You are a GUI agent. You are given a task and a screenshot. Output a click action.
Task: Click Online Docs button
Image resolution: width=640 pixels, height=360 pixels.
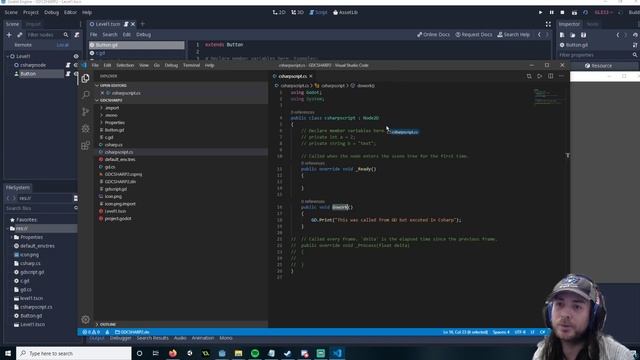pos(433,35)
